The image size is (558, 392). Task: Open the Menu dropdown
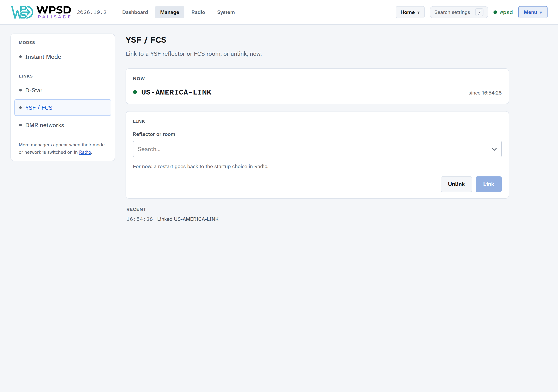pos(533,12)
